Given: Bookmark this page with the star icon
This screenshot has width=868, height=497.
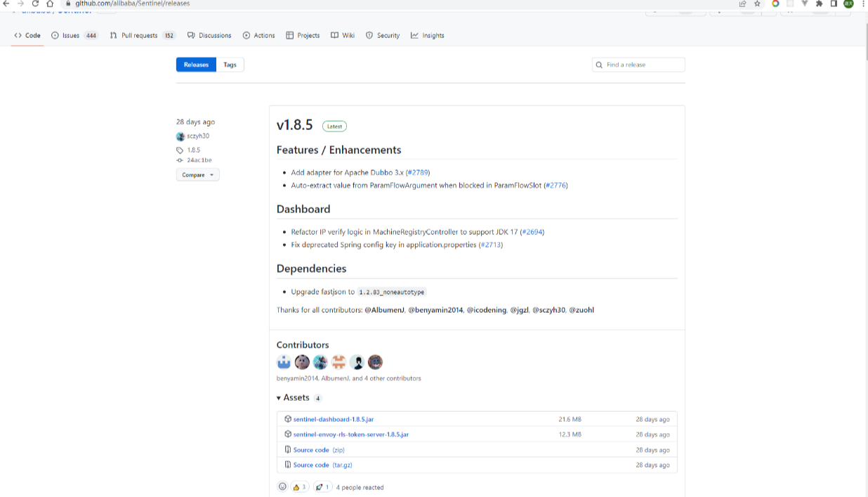Looking at the screenshot, I should pos(757,4).
